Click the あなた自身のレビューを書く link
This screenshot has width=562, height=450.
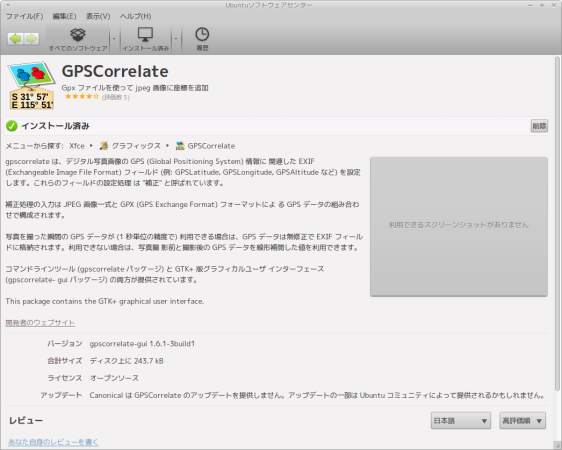pos(53,442)
